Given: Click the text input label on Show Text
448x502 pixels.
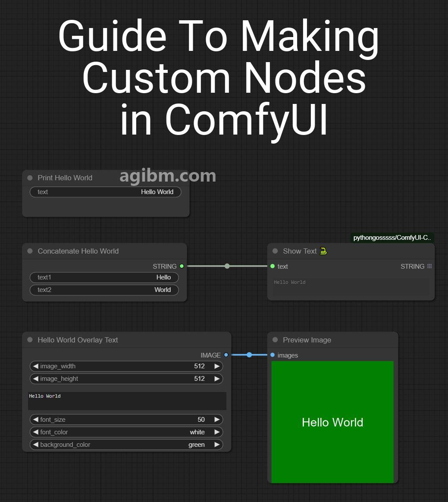Looking at the screenshot, I should [282, 266].
